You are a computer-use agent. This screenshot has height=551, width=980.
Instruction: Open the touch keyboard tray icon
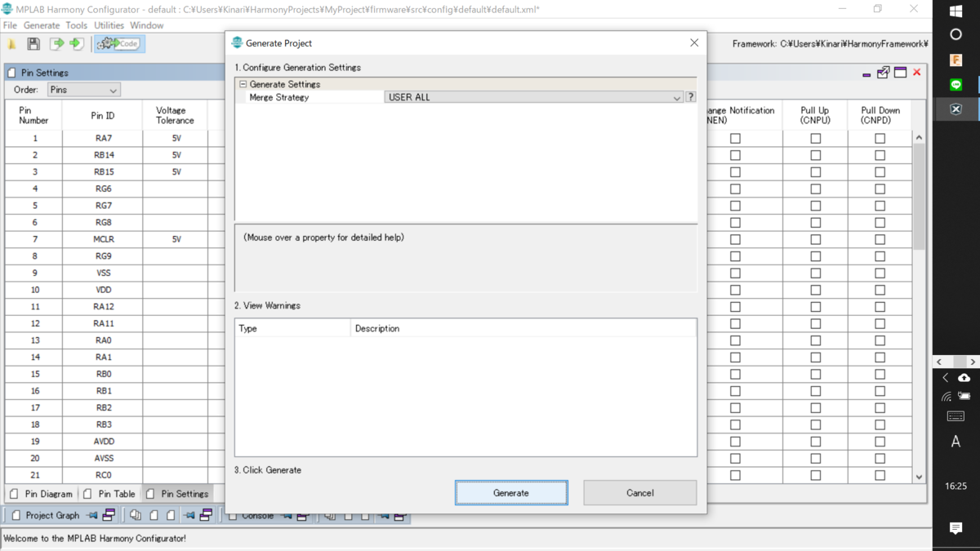click(x=956, y=416)
